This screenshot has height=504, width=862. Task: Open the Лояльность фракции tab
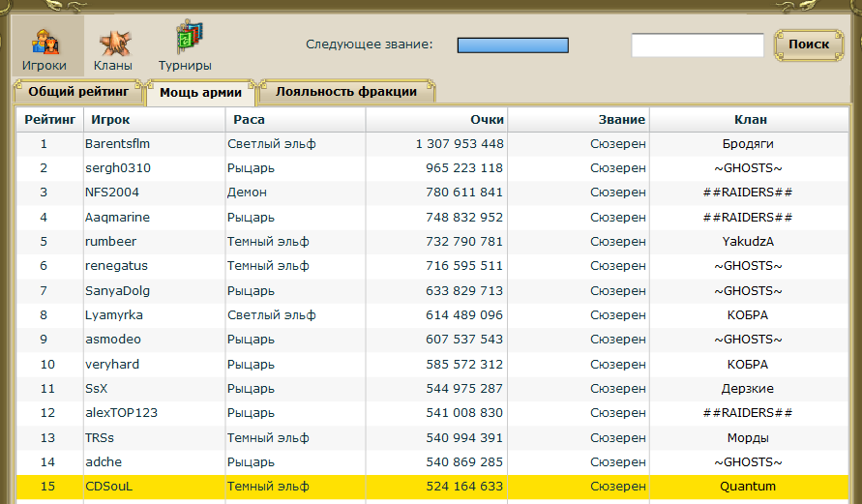346,92
